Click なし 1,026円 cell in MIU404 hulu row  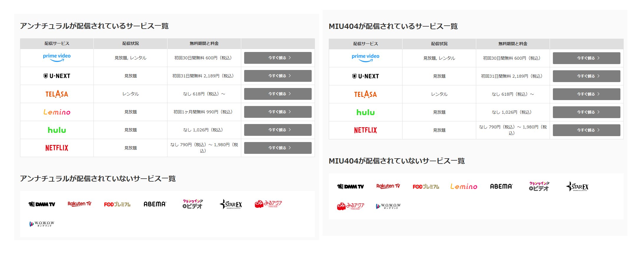pyautogui.click(x=513, y=112)
